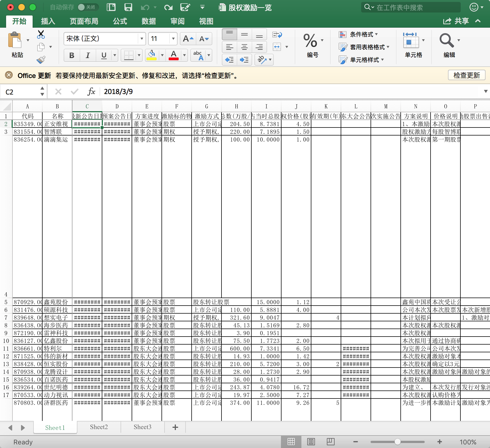Open the font color dropdown arrow

pos(184,55)
